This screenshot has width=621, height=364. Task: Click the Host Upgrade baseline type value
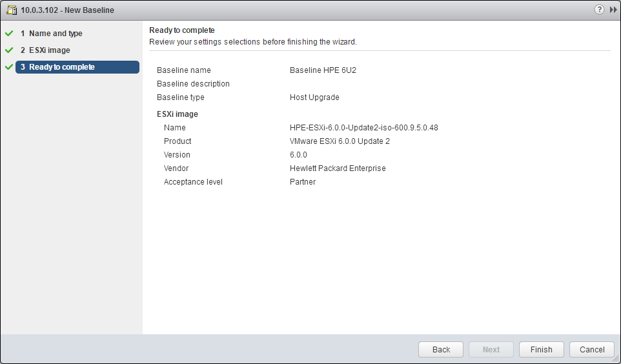click(314, 97)
